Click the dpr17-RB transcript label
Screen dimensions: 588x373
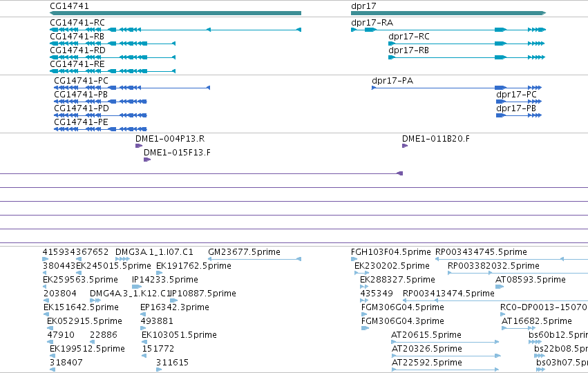[x=408, y=50]
